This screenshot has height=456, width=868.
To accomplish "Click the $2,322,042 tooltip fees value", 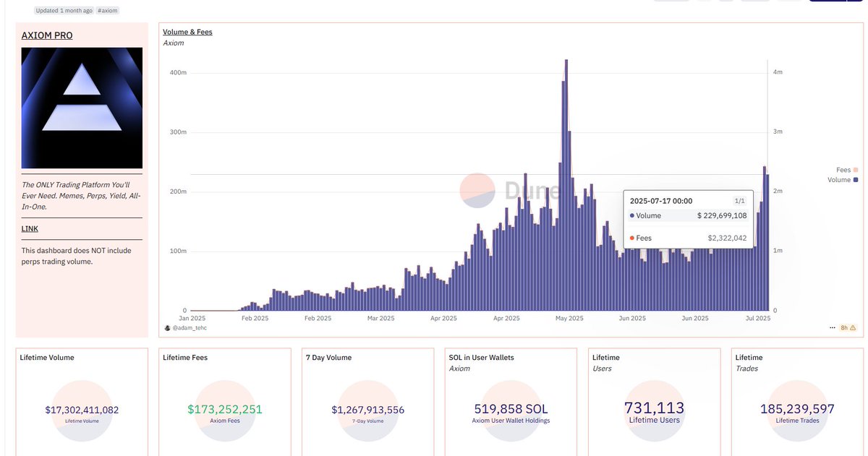I will tap(727, 238).
